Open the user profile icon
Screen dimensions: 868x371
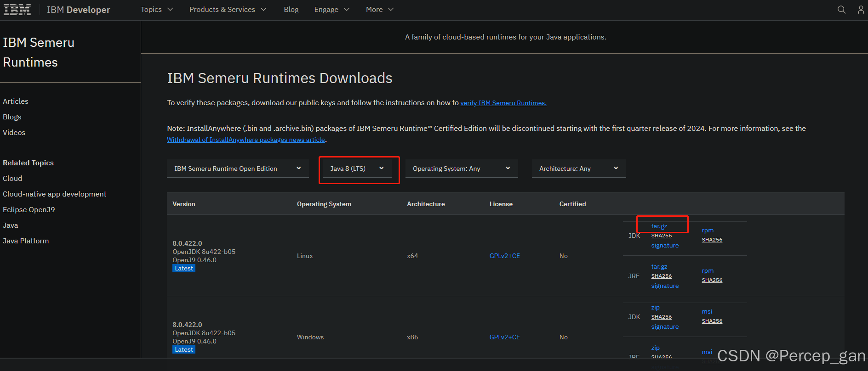click(861, 10)
